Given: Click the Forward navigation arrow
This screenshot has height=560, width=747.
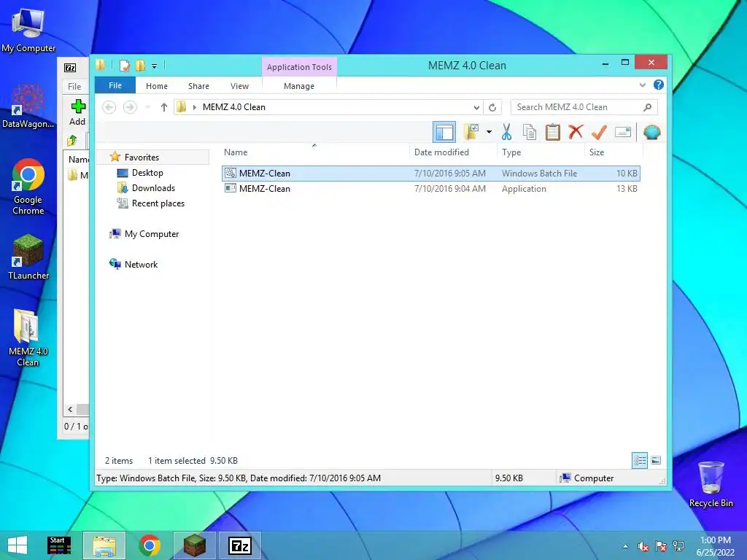Looking at the screenshot, I should pos(130,108).
